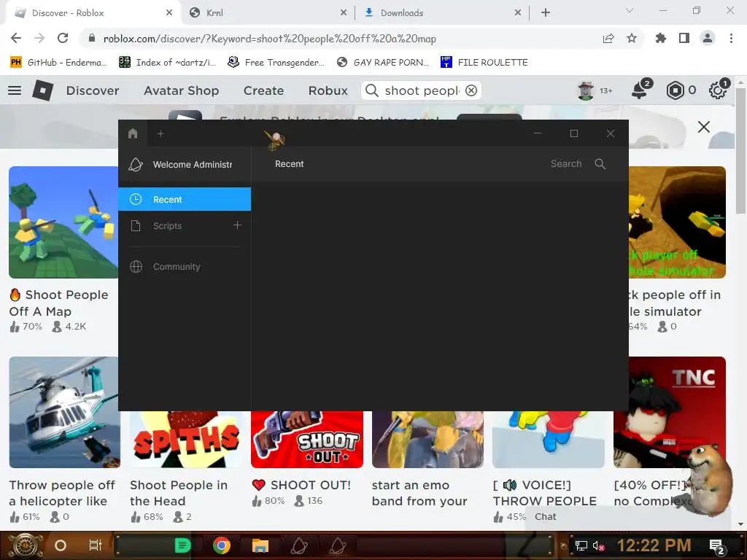Open Chrome extensions puzzle icon

click(661, 38)
